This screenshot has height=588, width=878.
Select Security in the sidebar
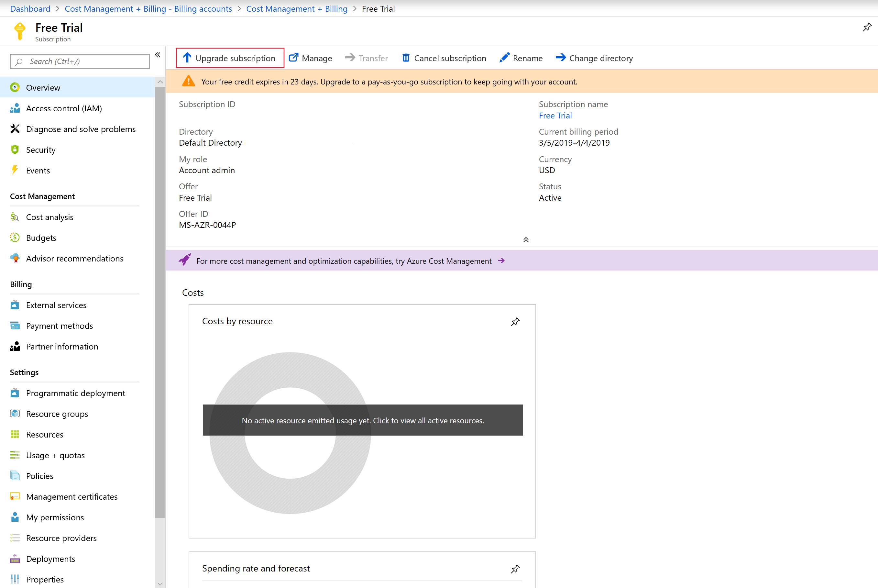[40, 149]
